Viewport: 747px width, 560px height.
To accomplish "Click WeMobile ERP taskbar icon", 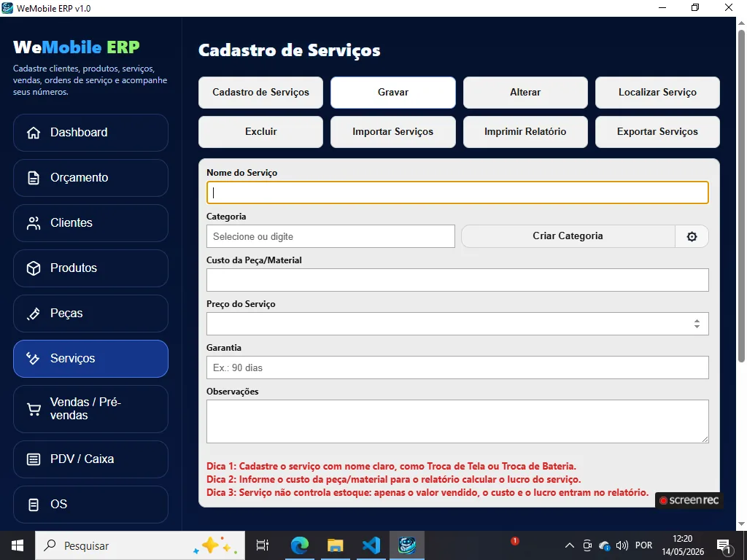I will point(407,545).
